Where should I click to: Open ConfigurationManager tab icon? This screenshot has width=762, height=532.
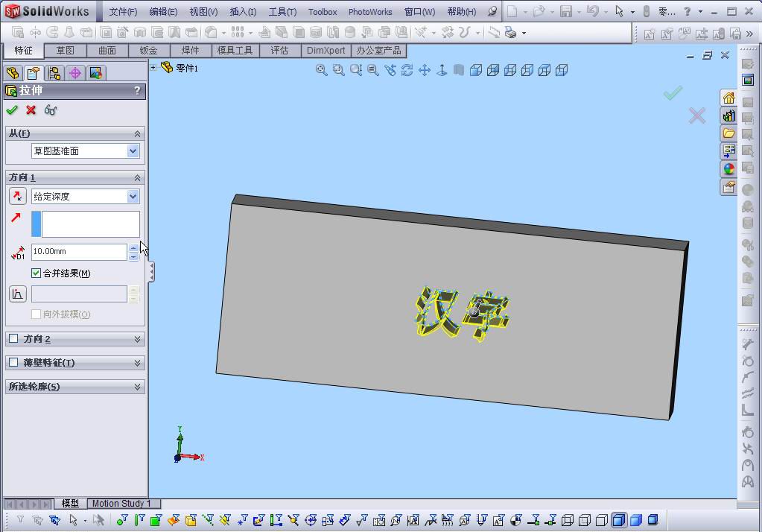54,74
